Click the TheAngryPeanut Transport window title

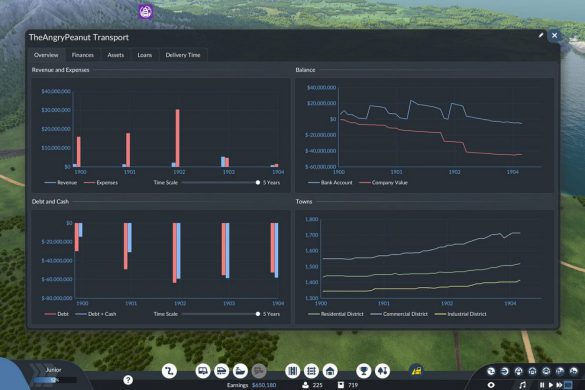[x=79, y=37]
